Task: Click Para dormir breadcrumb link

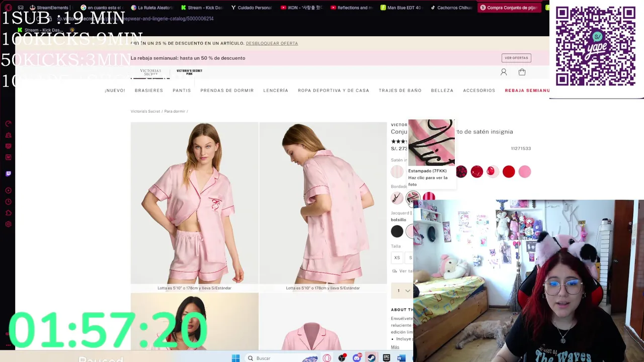Action: click(175, 111)
